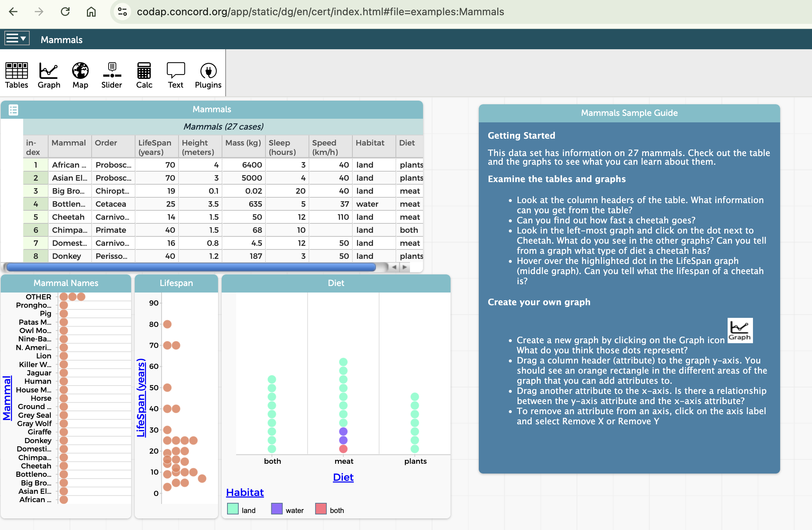The image size is (812, 530).
Task: Open the Tables menu in the toolbar
Action: tap(16, 74)
